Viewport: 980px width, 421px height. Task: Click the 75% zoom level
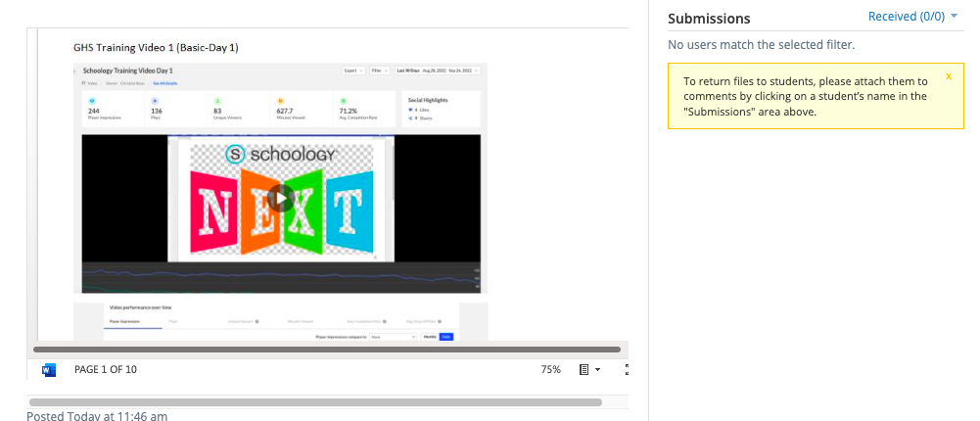[550, 370]
